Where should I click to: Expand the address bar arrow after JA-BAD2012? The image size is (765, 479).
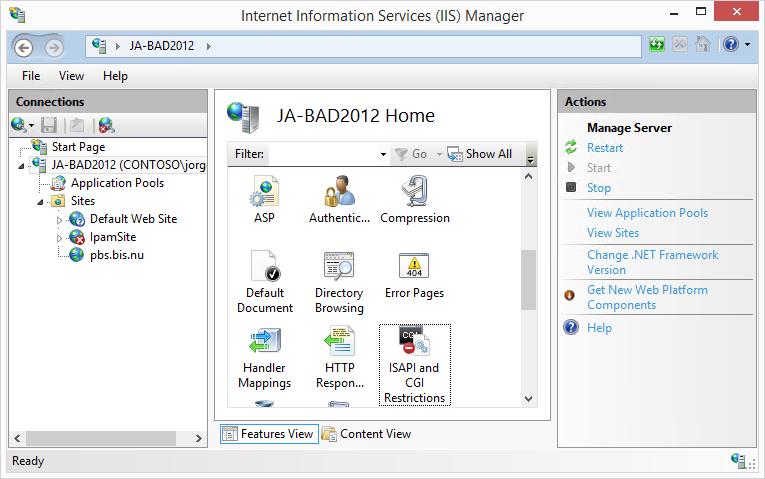[x=209, y=46]
